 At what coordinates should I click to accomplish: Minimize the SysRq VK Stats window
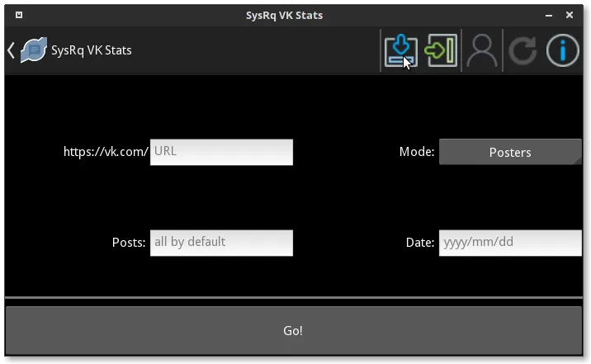549,15
